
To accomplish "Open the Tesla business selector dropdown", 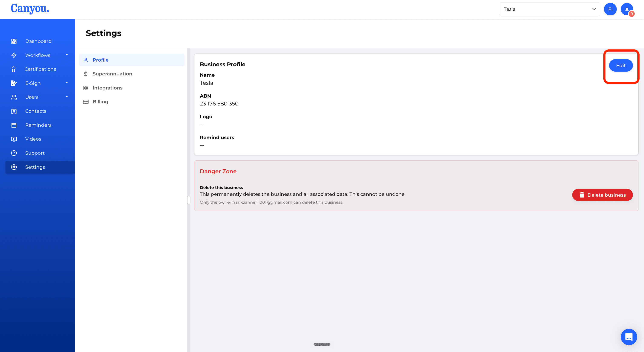I will [x=549, y=9].
